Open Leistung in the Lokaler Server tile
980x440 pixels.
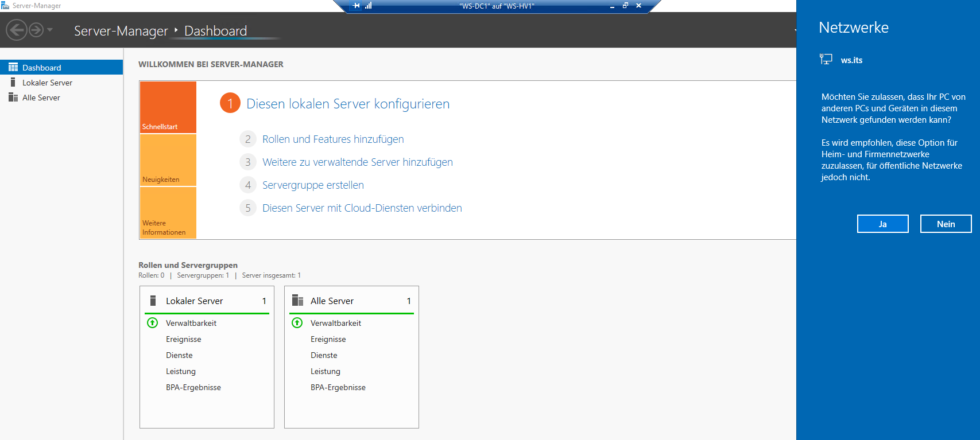pos(181,371)
